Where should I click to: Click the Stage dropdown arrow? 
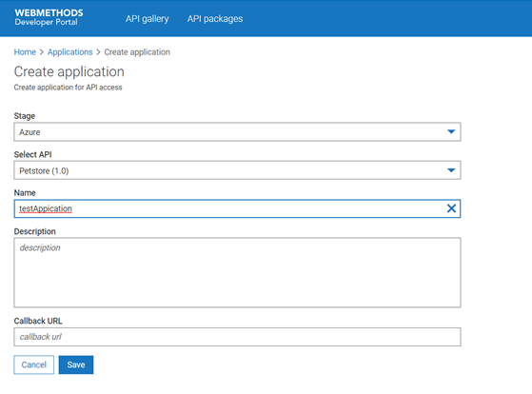[x=451, y=131]
